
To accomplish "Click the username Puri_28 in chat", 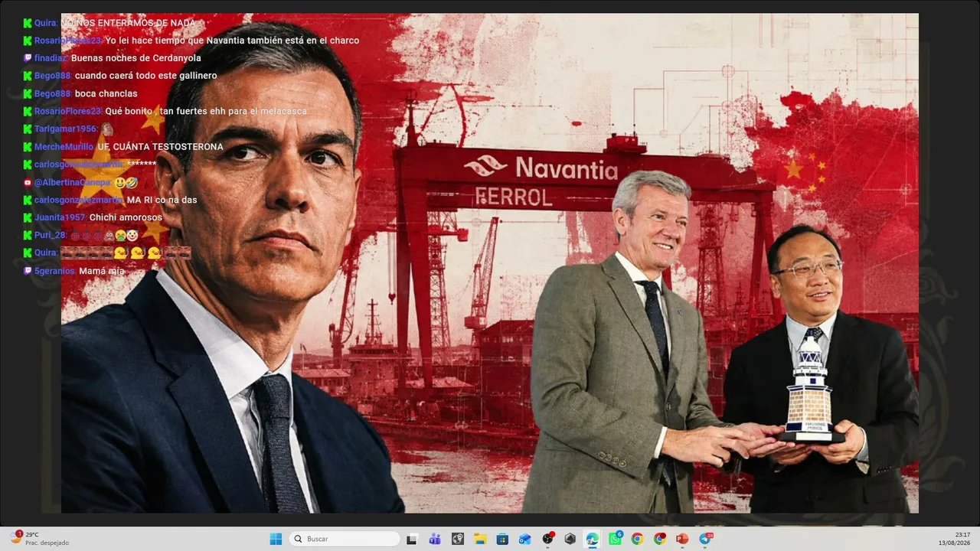I will tap(51, 235).
